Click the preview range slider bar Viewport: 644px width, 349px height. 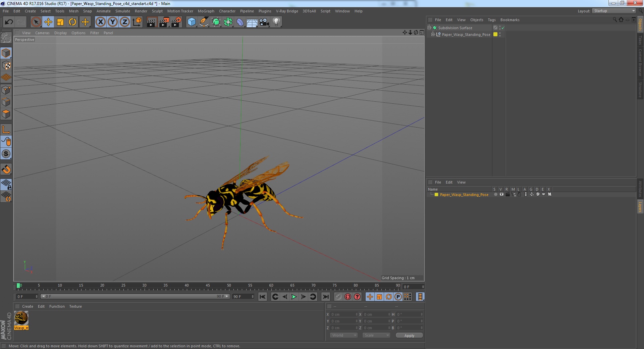[x=135, y=296]
